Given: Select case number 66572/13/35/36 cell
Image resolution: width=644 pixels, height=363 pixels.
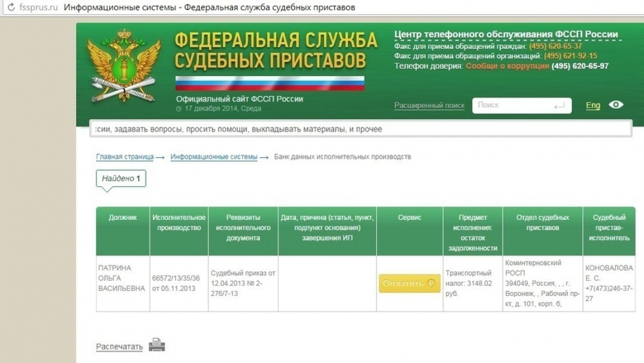Looking at the screenshot, I should coord(179,283).
